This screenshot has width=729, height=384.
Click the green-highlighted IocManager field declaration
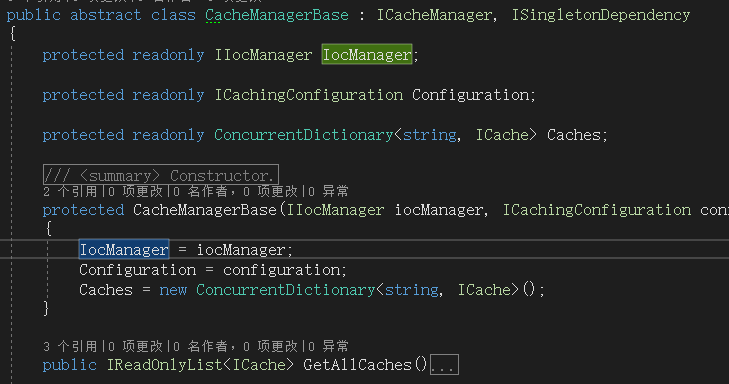367,54
